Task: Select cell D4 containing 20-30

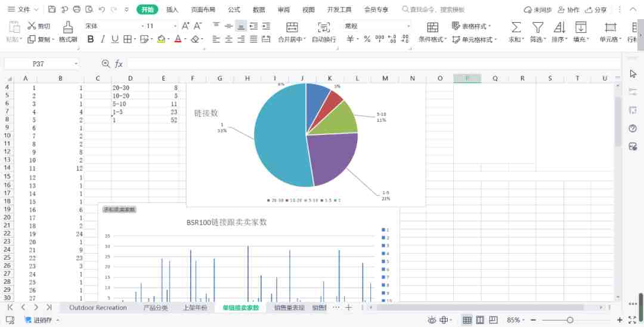Action: click(130, 88)
